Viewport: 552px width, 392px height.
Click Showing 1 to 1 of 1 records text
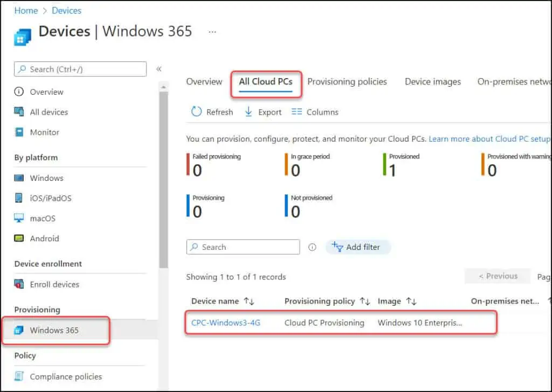pos(236,277)
